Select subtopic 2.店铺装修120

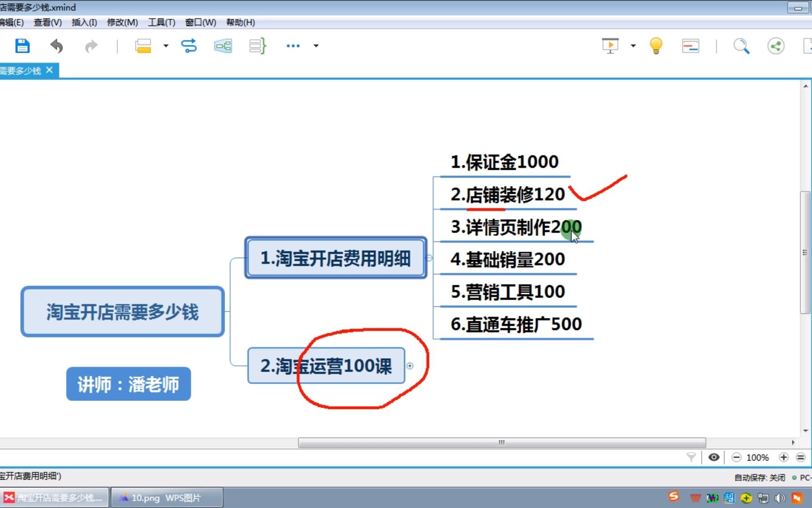[508, 194]
